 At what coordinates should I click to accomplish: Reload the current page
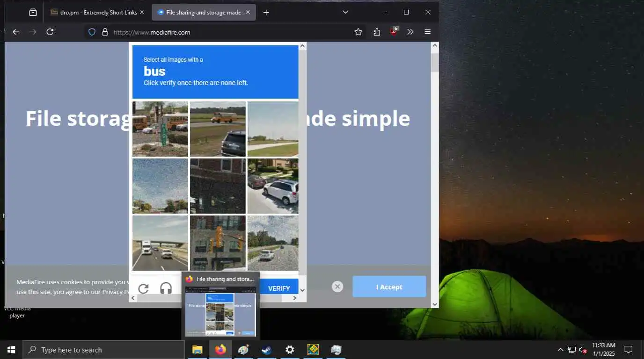[50, 32]
